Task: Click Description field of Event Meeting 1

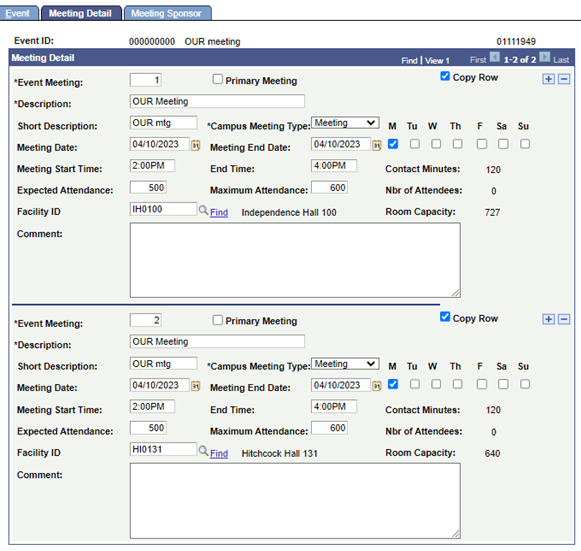Action: pyautogui.click(x=217, y=101)
